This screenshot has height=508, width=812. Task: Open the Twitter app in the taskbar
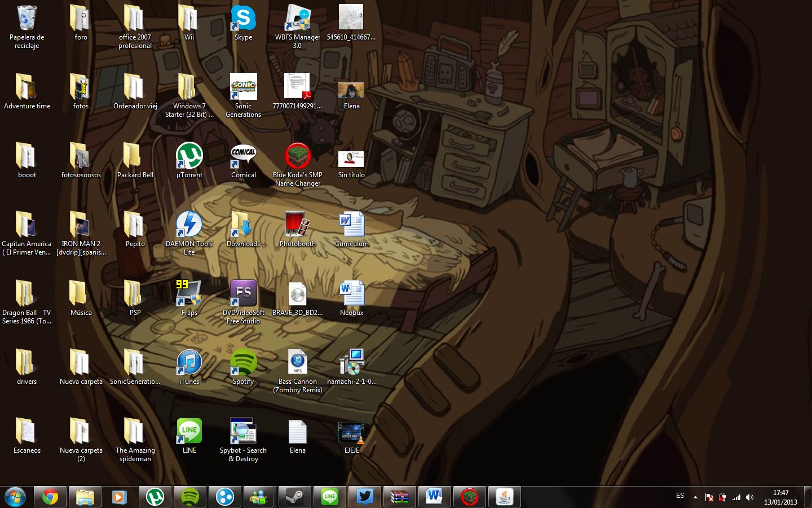tap(365, 497)
